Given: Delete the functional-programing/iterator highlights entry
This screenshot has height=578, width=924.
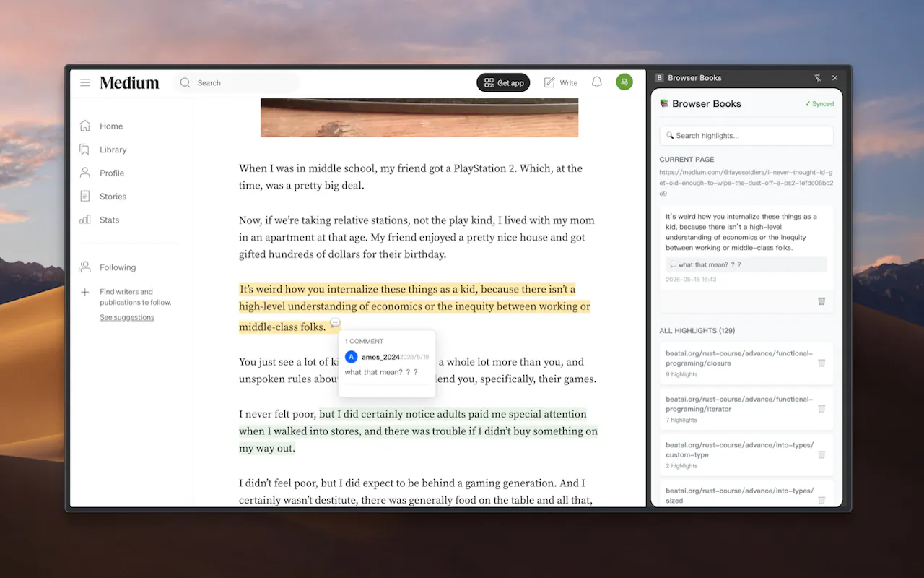Looking at the screenshot, I should click(x=821, y=409).
